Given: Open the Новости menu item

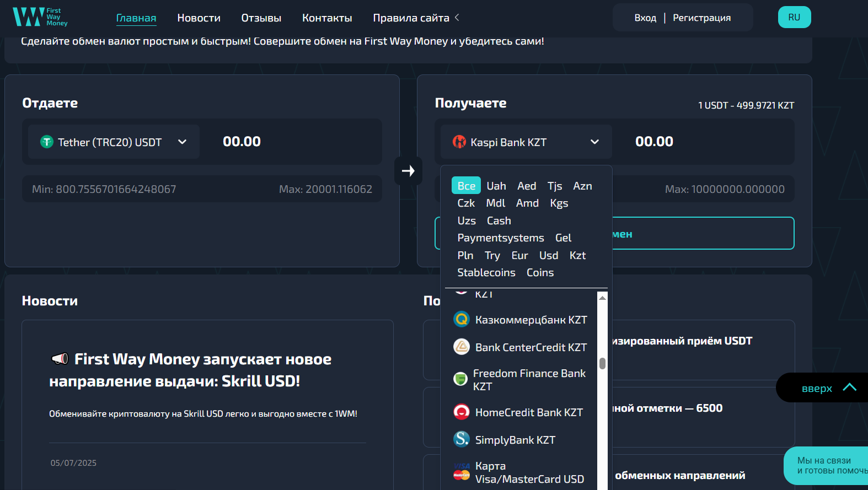Looking at the screenshot, I should (199, 18).
